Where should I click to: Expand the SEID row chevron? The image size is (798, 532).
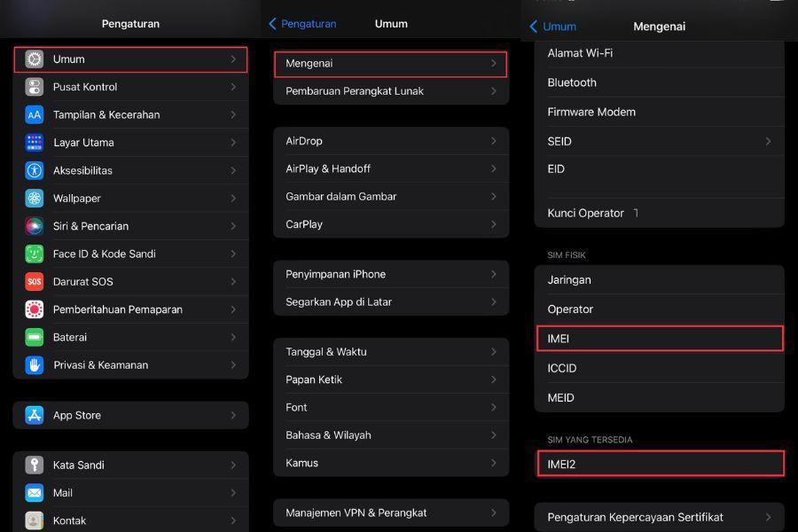pos(768,141)
